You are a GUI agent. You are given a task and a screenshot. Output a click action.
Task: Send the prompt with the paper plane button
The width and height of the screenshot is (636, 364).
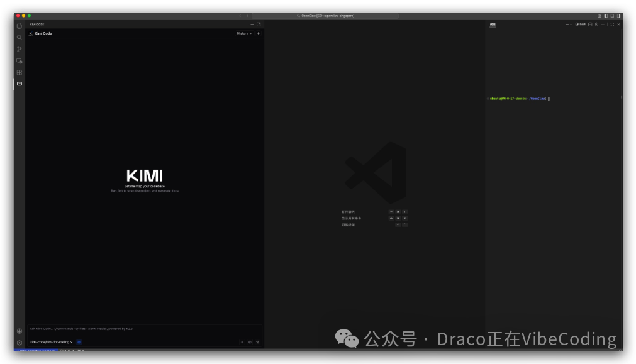(258, 341)
